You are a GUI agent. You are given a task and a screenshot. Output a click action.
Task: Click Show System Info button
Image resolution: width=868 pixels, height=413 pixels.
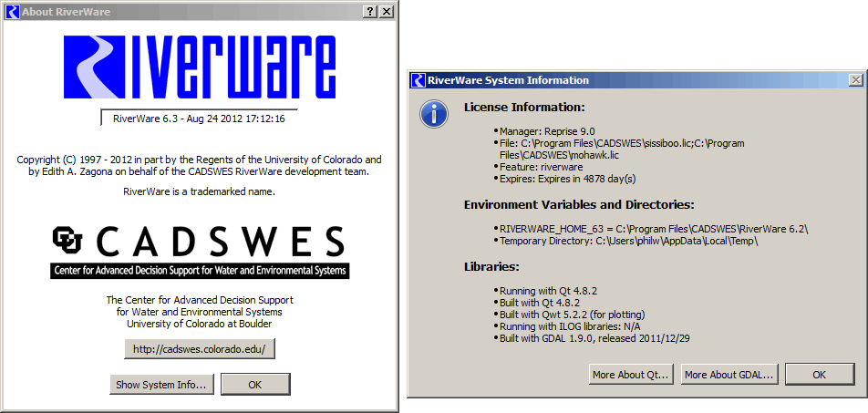click(x=161, y=384)
